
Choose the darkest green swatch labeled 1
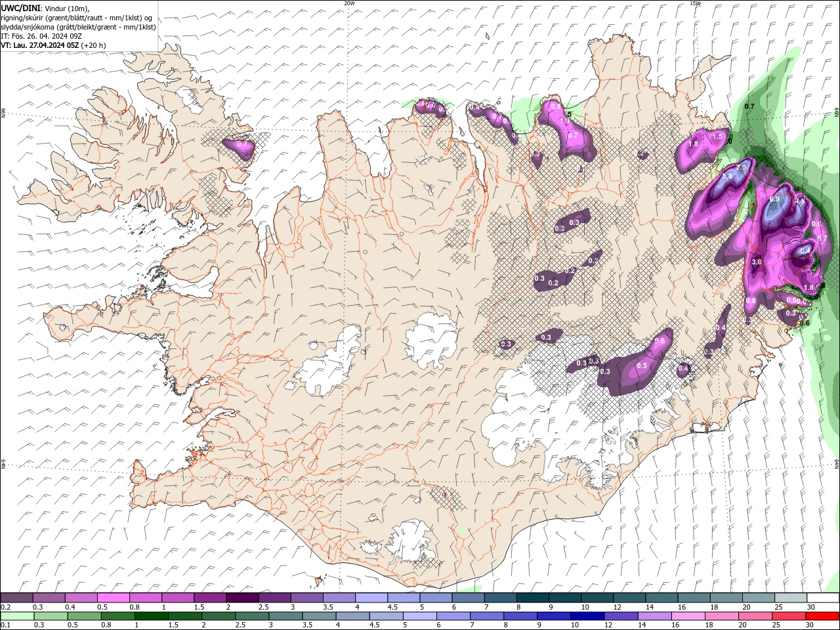pyautogui.click(x=151, y=616)
